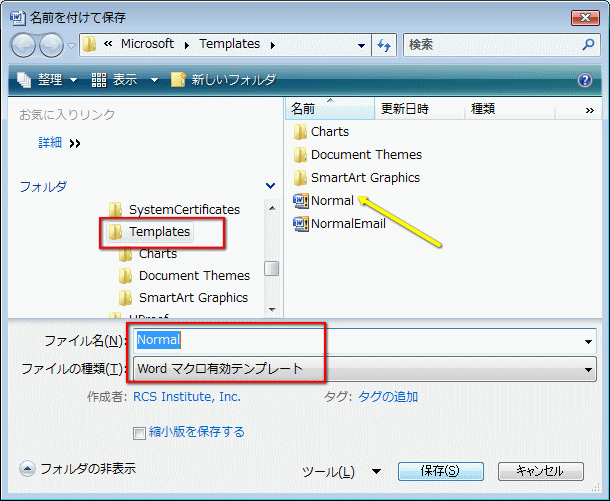The width and height of the screenshot is (610, 501).
Task: Open the dropdown arrow beside 表示
Action: (x=154, y=80)
